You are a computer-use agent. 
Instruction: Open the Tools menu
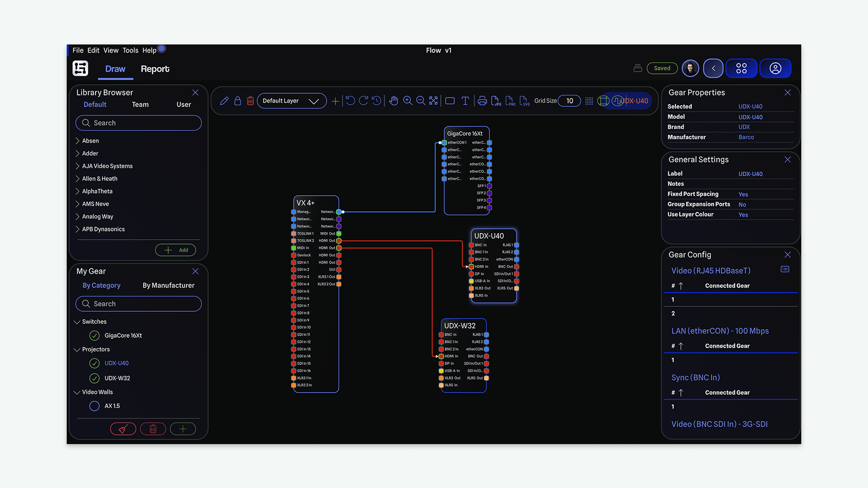[130, 50]
